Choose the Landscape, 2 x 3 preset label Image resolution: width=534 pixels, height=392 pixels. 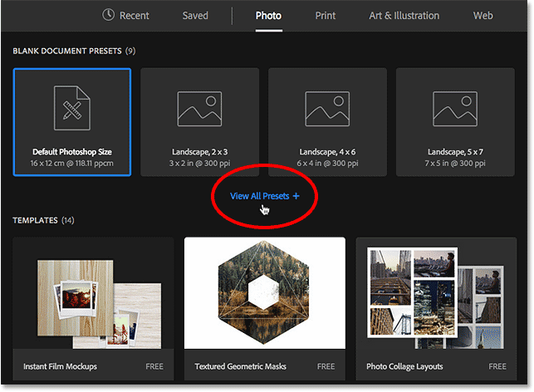click(x=199, y=152)
